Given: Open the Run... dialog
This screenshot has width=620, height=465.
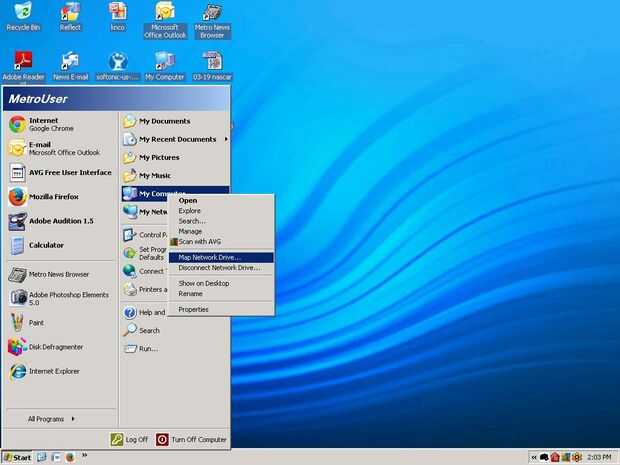Looking at the screenshot, I should (175, 349).
